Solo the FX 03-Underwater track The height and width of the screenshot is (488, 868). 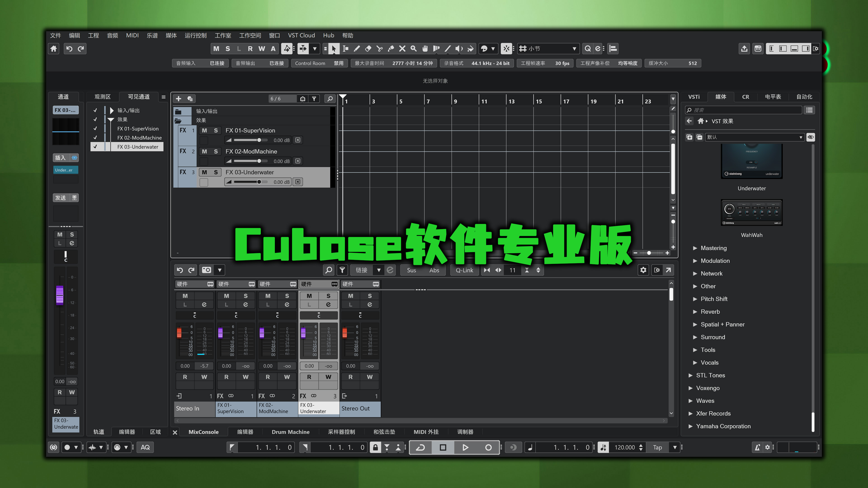(x=216, y=172)
